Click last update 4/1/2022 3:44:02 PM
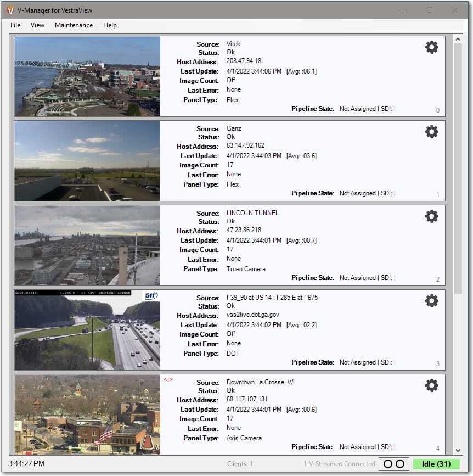Viewport: 473px width, 476px height. tap(254, 325)
